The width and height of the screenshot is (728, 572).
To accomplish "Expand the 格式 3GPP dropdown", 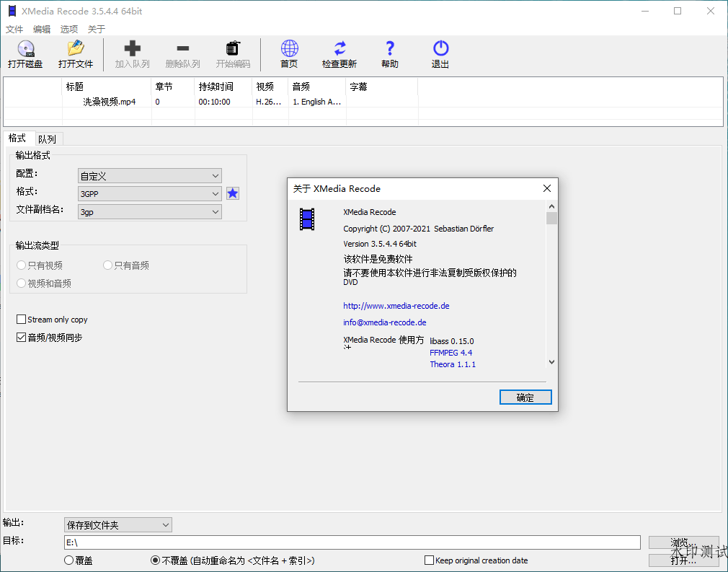I will pos(149,194).
